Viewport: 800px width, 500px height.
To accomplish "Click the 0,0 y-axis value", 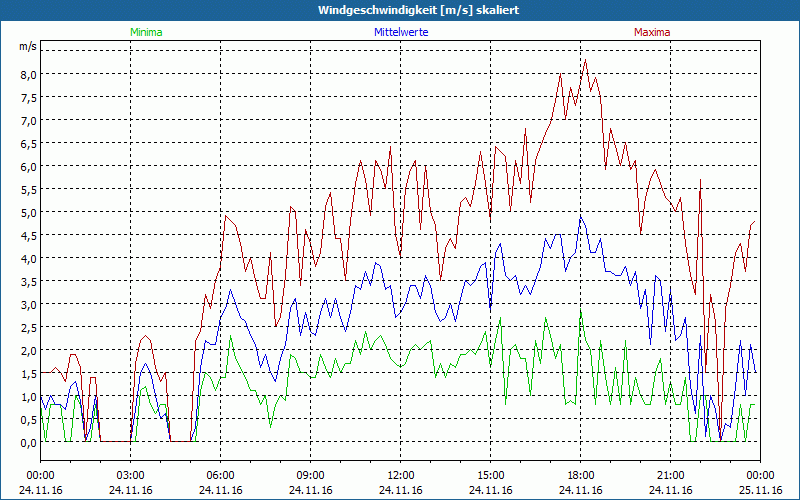I will (x=29, y=443).
